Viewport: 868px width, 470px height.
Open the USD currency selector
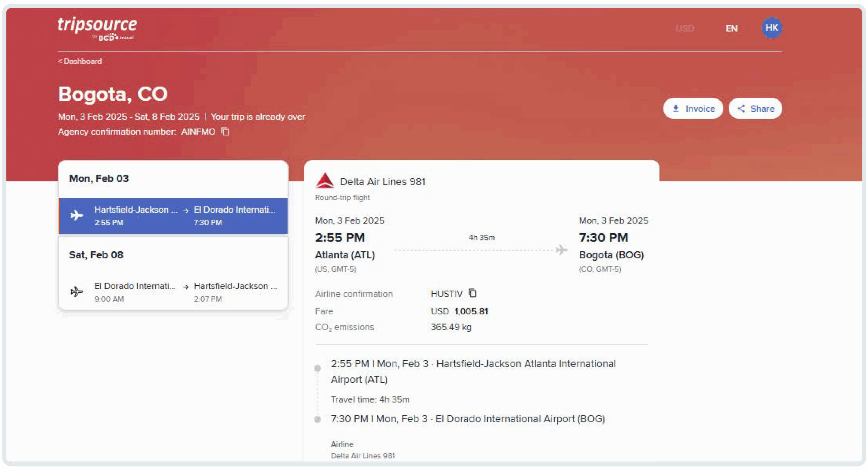point(685,28)
